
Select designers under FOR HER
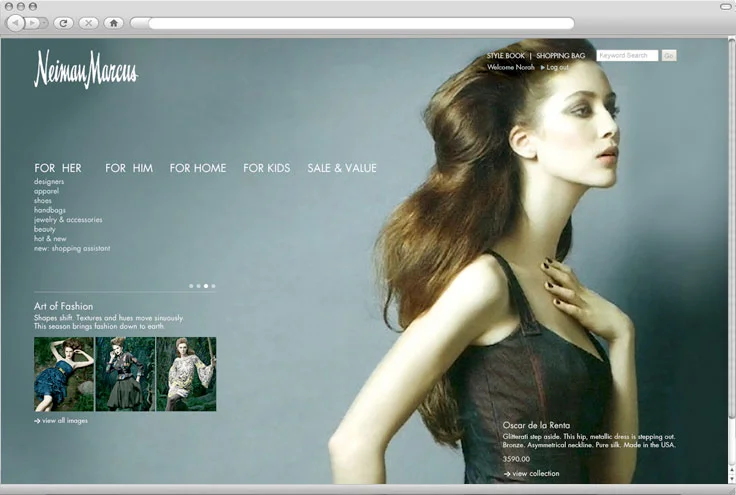[49, 182]
